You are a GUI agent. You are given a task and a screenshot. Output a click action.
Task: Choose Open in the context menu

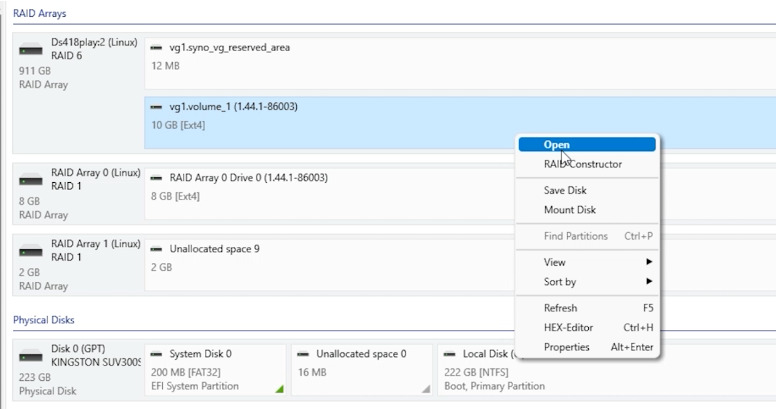click(x=587, y=145)
